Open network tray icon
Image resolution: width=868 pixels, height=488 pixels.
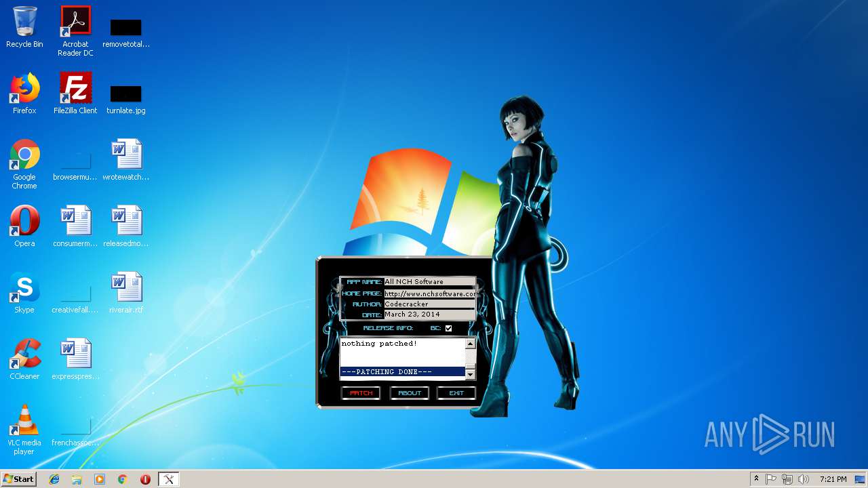[787, 479]
